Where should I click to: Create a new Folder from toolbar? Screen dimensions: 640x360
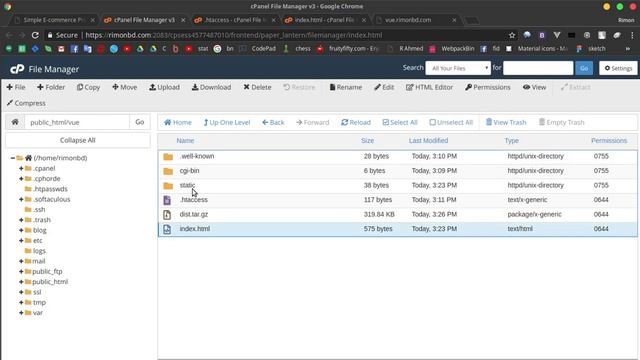click(x=51, y=87)
